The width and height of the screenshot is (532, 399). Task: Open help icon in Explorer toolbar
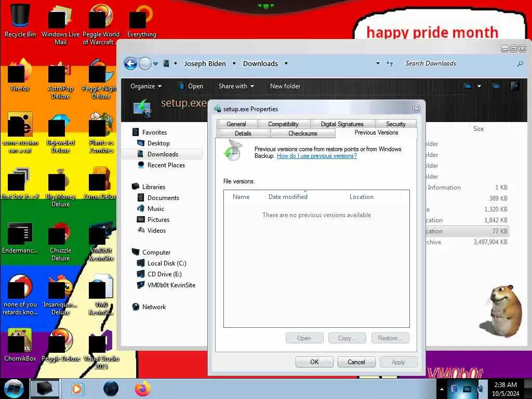coord(515,86)
